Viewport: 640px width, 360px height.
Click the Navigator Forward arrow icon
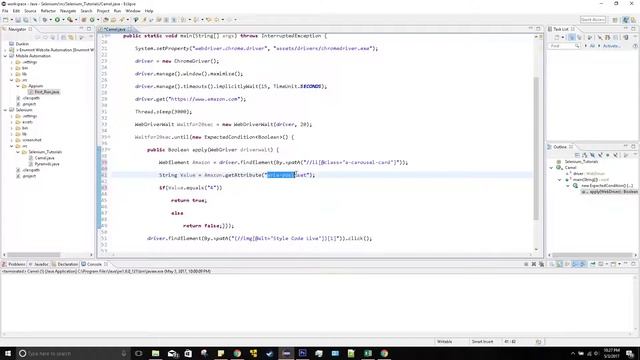point(45,37)
